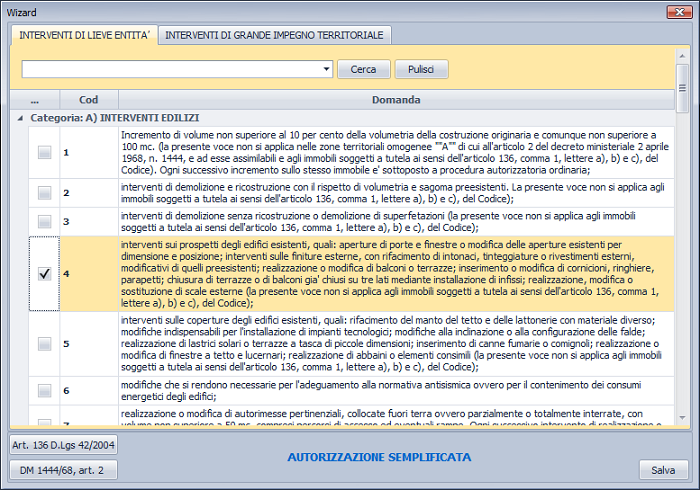The image size is (700, 490).
Task: Open the search combo box dropdown arrow
Action: point(327,70)
